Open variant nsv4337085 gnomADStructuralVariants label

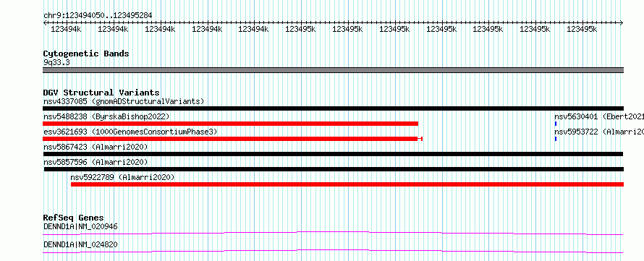[x=124, y=101]
